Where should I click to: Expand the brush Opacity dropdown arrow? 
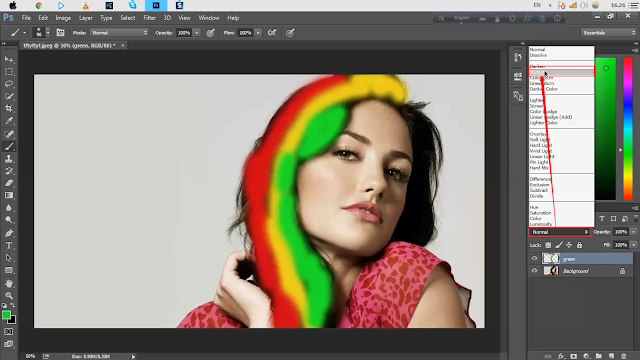click(x=197, y=33)
